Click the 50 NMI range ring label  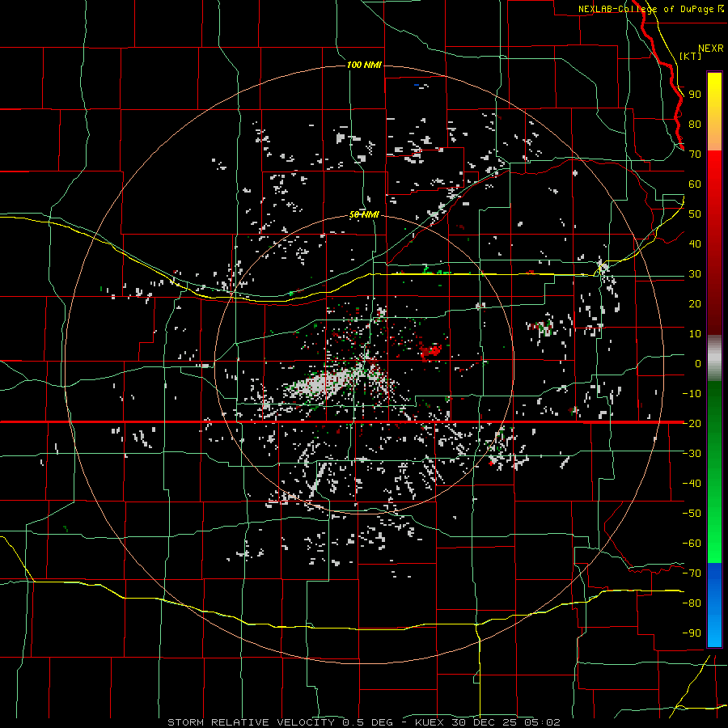point(365,215)
